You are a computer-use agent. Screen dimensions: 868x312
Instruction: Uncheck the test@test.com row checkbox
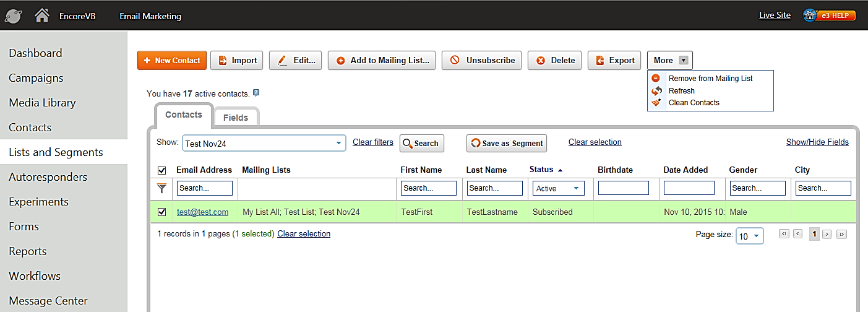[162, 212]
